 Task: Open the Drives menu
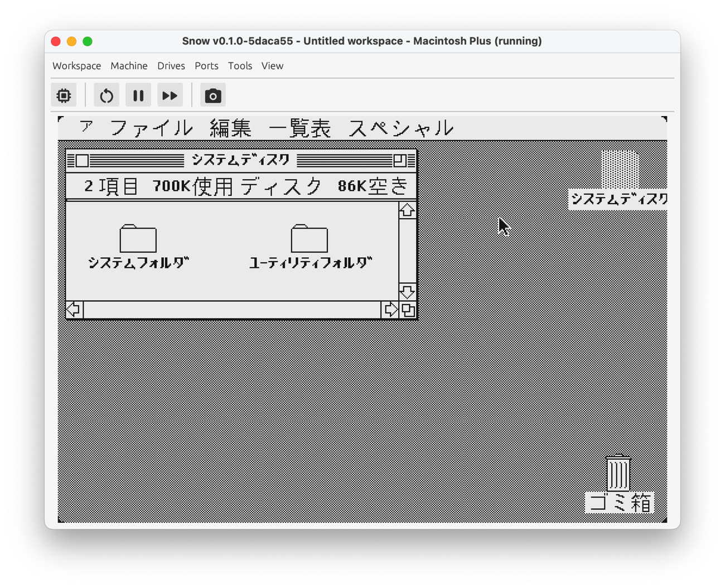[x=171, y=66]
